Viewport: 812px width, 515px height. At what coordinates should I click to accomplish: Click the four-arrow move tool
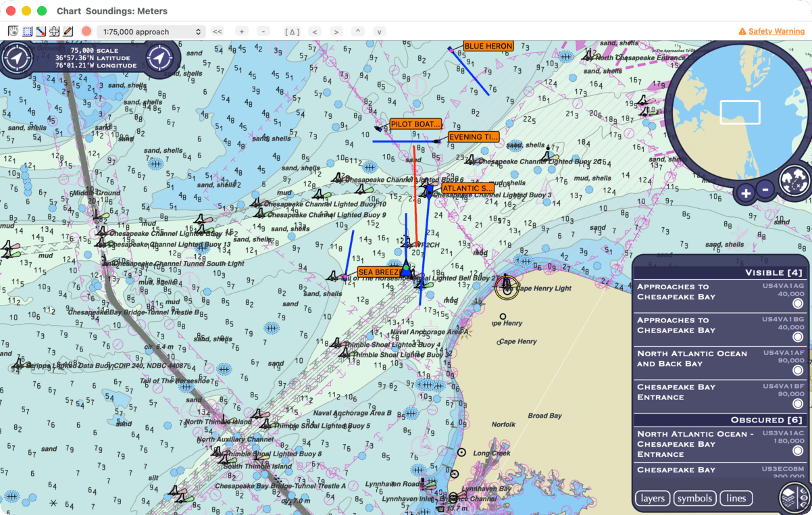(x=54, y=31)
